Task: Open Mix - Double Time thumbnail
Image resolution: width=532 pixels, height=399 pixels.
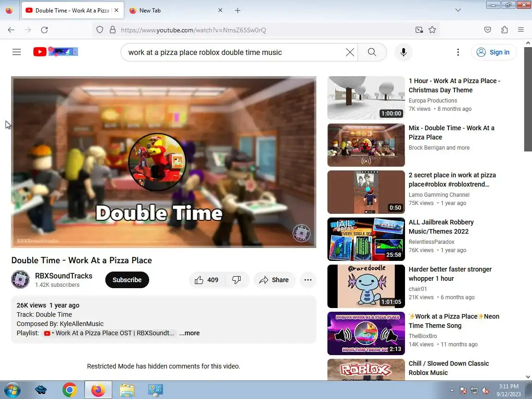Action: [x=366, y=145]
